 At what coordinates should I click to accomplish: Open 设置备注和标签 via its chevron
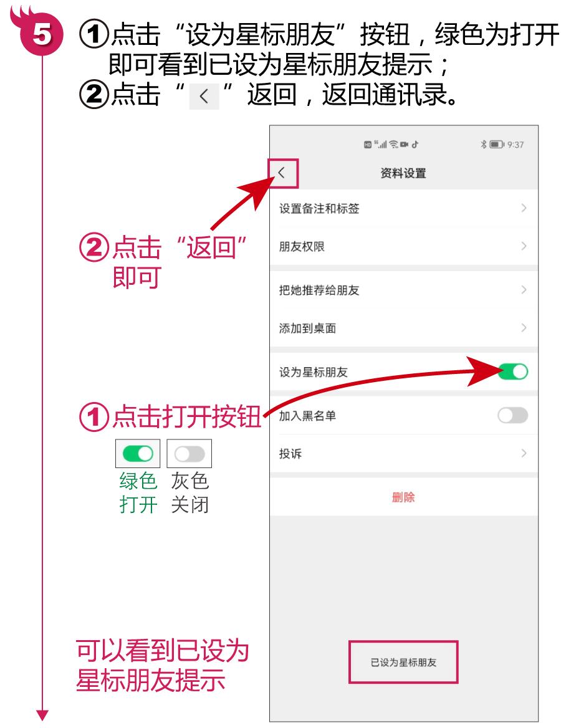524,208
